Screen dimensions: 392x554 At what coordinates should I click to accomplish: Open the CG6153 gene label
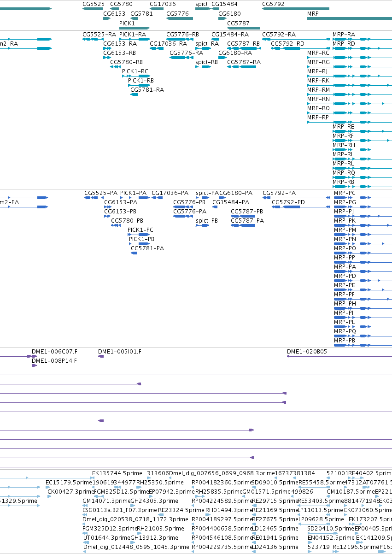click(115, 13)
